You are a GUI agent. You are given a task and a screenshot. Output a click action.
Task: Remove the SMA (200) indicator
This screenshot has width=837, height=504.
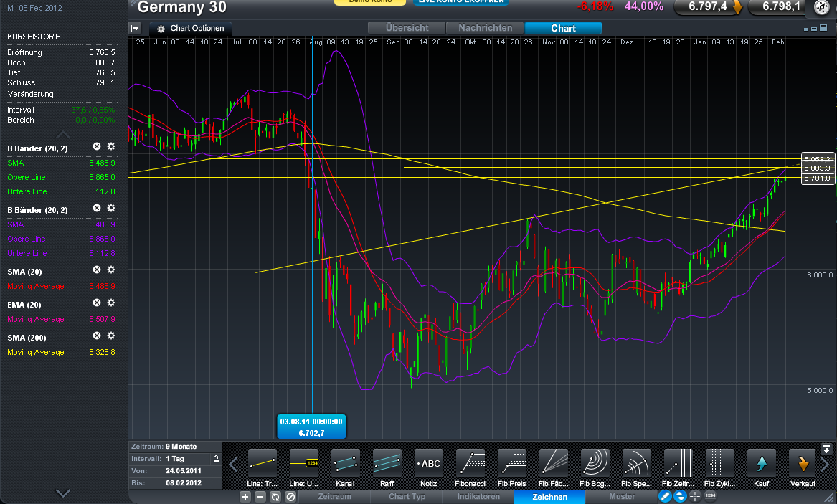97,336
